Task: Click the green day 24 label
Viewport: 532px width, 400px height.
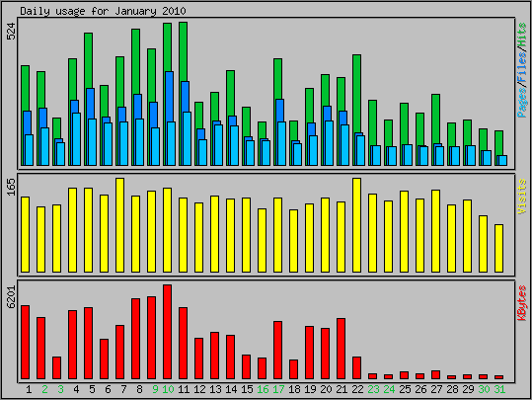Action: 389,389
